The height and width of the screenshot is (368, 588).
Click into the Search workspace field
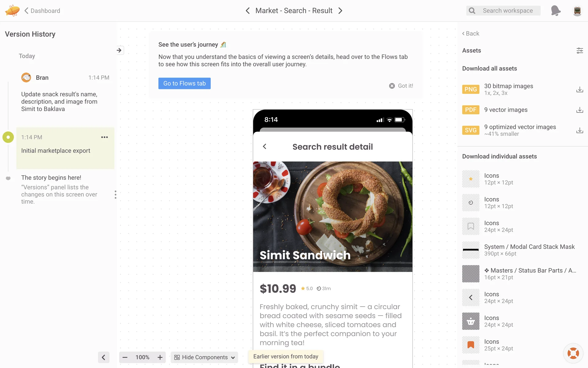click(x=507, y=11)
